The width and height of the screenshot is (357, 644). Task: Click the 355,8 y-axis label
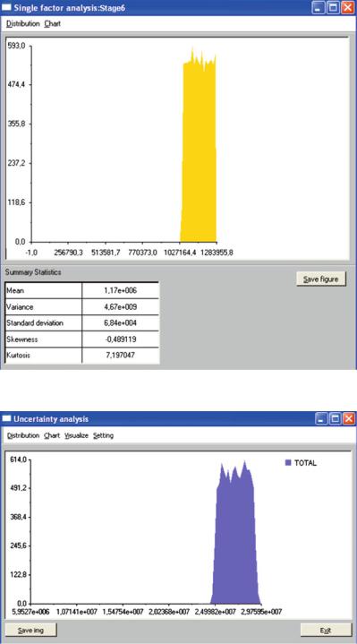tap(16, 124)
